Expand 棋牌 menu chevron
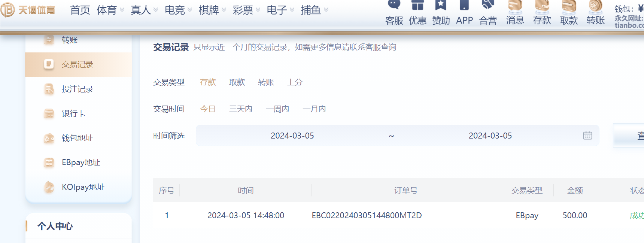Viewport: 644px width, 243px height. 224,10
